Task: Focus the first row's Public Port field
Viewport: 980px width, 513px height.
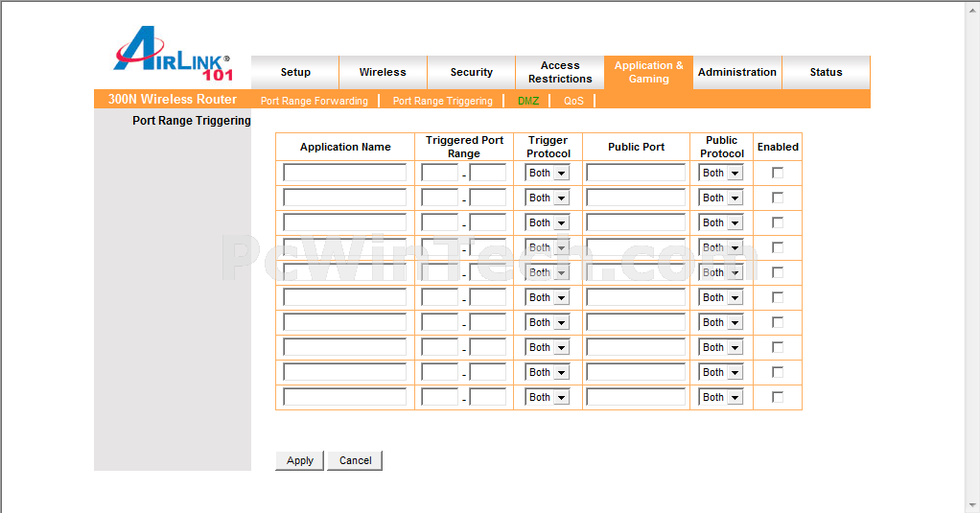Action: point(637,173)
